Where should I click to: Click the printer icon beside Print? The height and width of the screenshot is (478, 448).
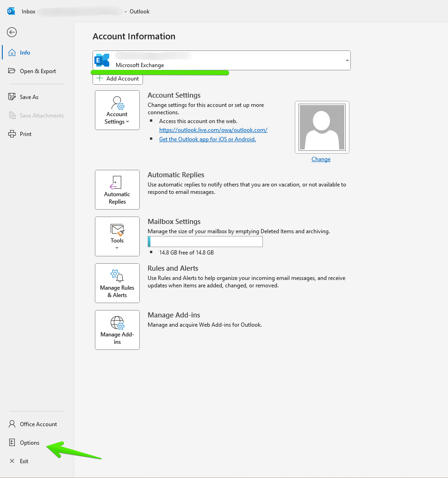point(12,134)
